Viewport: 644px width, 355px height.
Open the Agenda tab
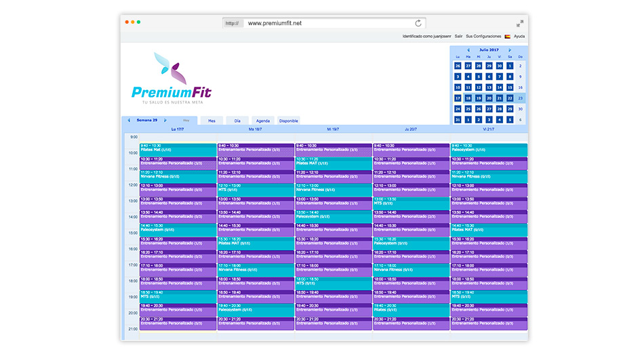263,121
